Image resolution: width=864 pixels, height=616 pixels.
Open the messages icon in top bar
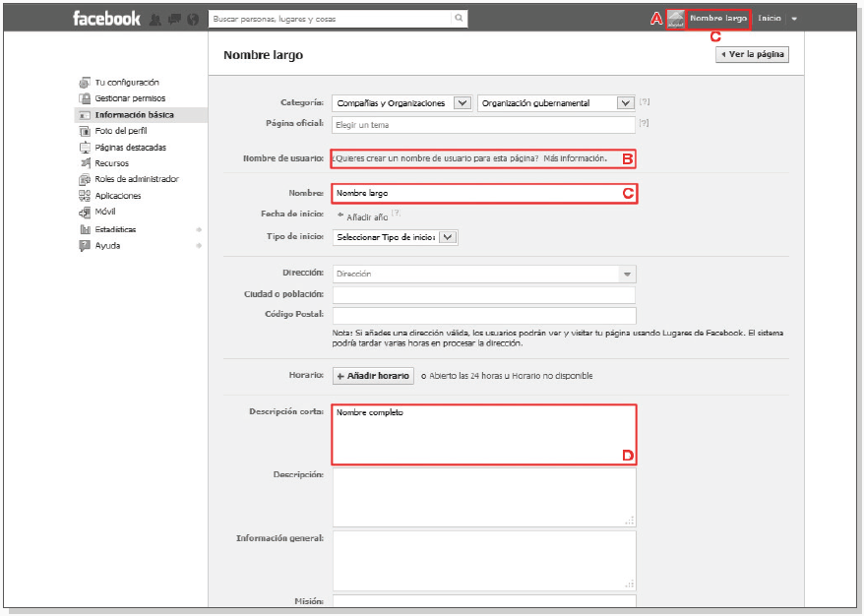pos(174,19)
